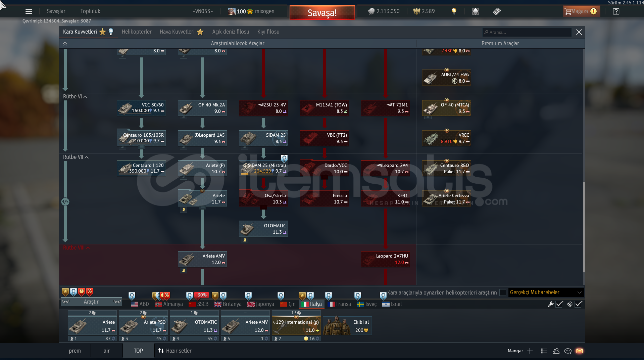Viewport: 644px width, 360px height.
Task: Select the Japonya nation
Action: pyautogui.click(x=261, y=304)
